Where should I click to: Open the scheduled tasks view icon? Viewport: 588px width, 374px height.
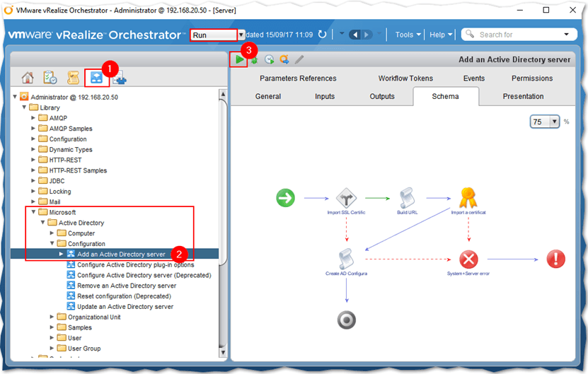[x=50, y=78]
